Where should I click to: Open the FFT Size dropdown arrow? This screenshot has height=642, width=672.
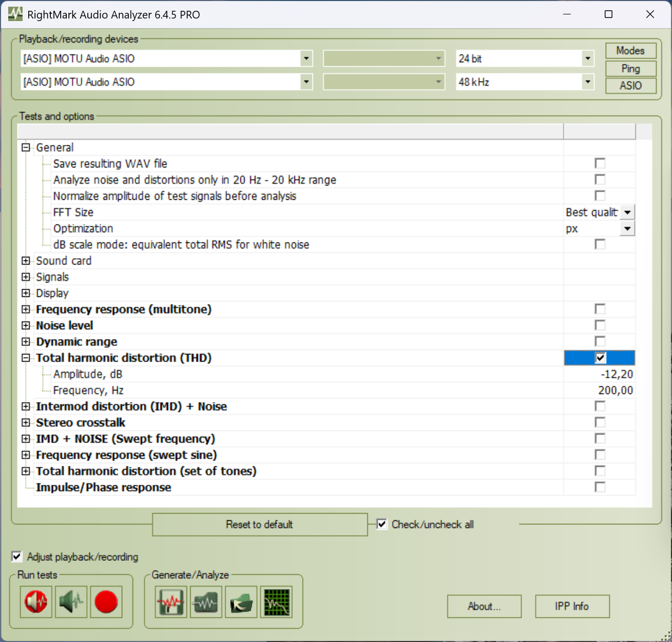pyautogui.click(x=627, y=212)
